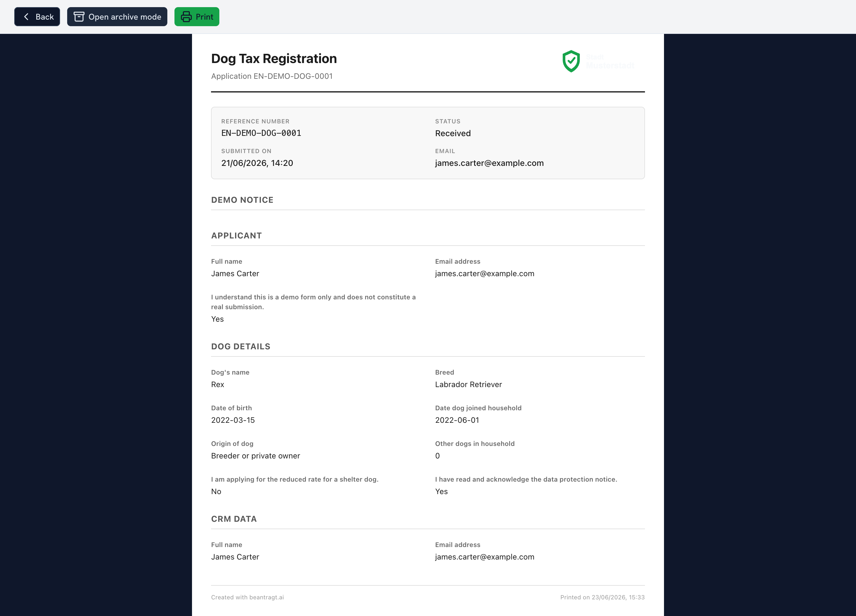Click the printer icon
The image size is (856, 616).
tap(186, 17)
